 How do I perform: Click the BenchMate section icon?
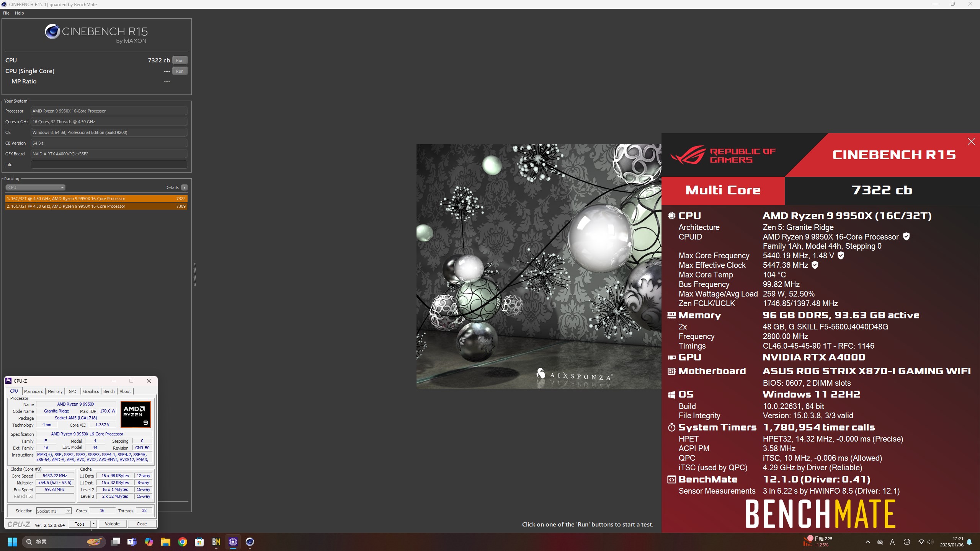pos(671,479)
